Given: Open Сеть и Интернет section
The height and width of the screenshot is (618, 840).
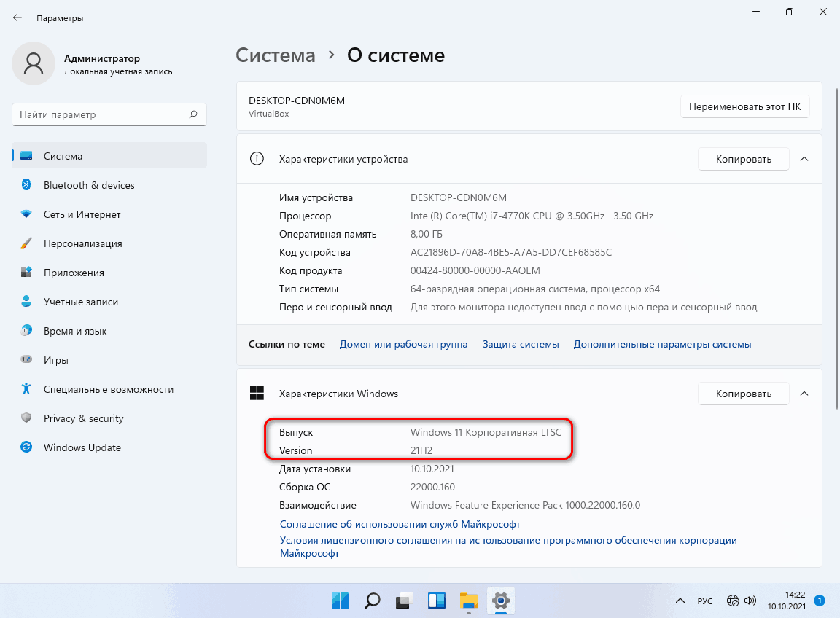Looking at the screenshot, I should point(82,214).
